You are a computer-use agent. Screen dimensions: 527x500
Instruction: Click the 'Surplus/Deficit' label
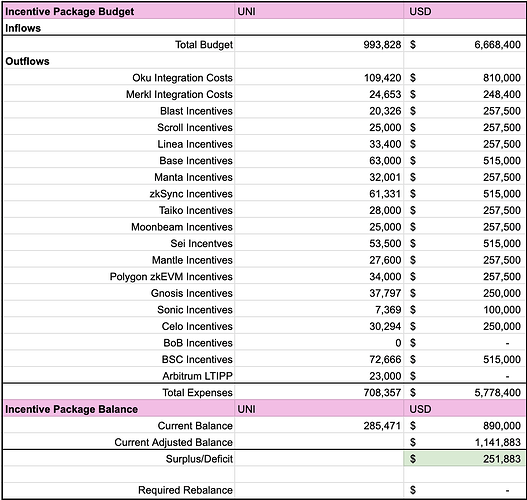[x=199, y=459]
